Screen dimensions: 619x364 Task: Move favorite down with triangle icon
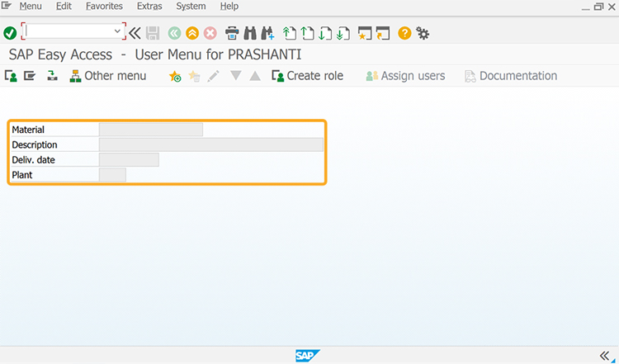click(236, 75)
